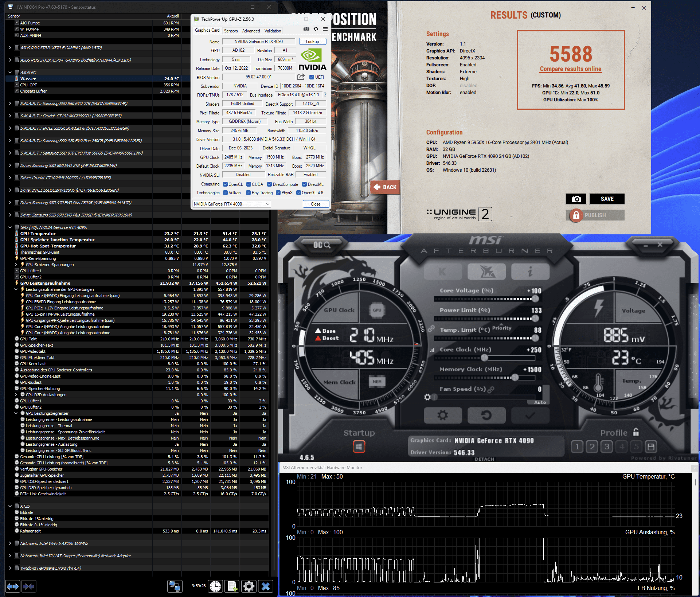Close HWiNFO sensors with blue X
Viewport: 700px width, 597px height.
266,586
